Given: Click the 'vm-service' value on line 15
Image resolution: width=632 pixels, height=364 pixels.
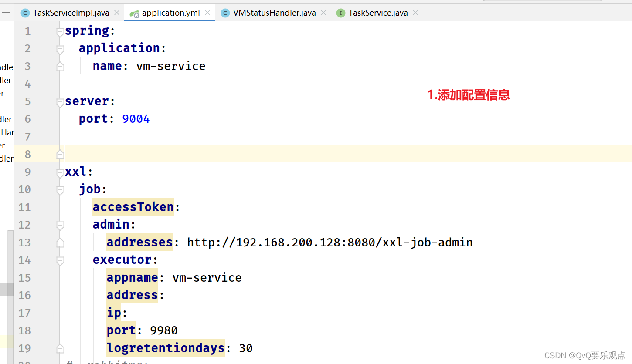Looking at the screenshot, I should point(207,278).
